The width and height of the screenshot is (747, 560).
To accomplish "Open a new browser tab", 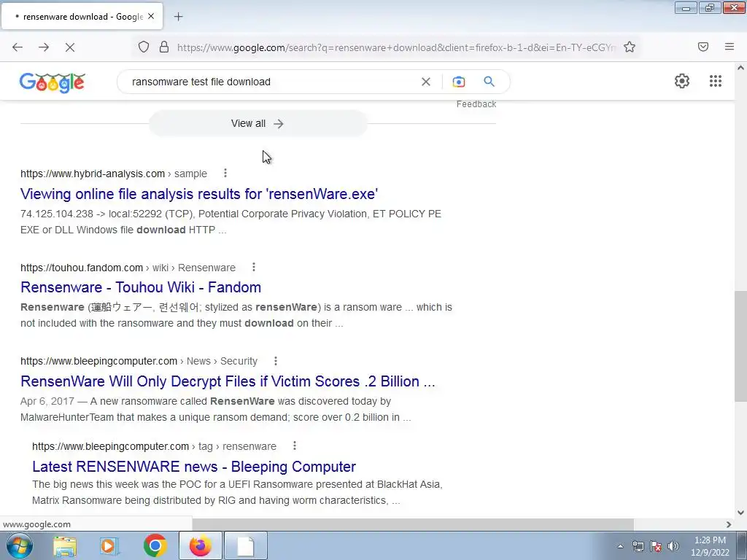I will tap(178, 17).
